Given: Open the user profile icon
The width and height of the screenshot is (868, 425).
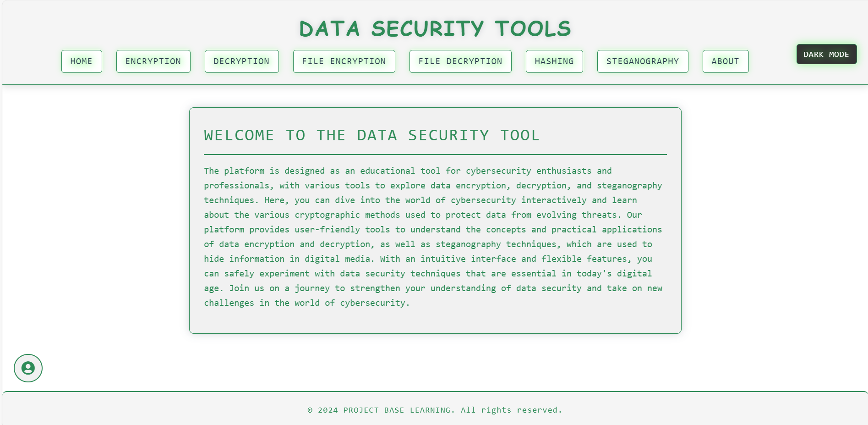Looking at the screenshot, I should pos(28,368).
